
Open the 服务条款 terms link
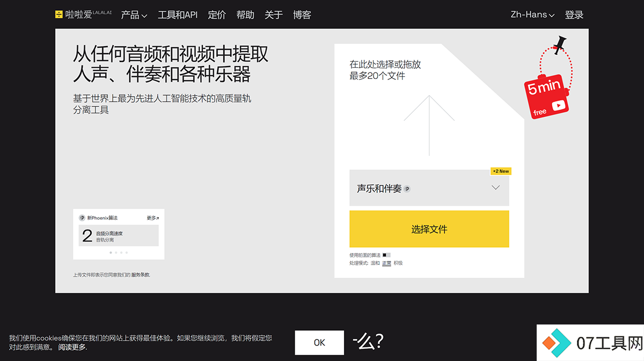pos(141,275)
